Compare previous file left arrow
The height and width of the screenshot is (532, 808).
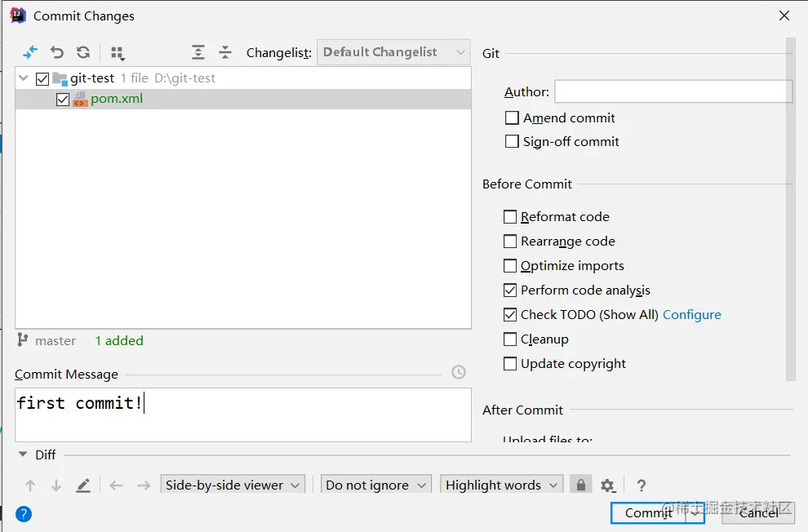pos(117,485)
